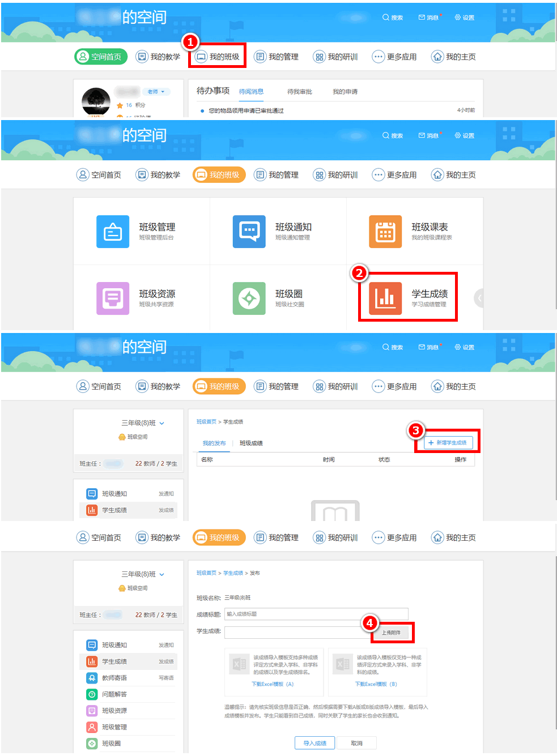Select the 班级成绩 tab

[x=251, y=443]
